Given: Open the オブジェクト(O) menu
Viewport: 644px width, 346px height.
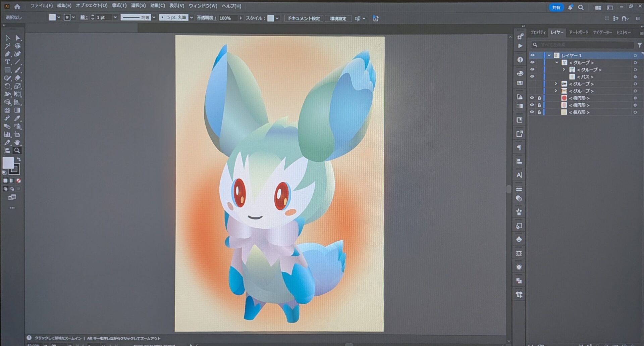Looking at the screenshot, I should click(x=91, y=6).
